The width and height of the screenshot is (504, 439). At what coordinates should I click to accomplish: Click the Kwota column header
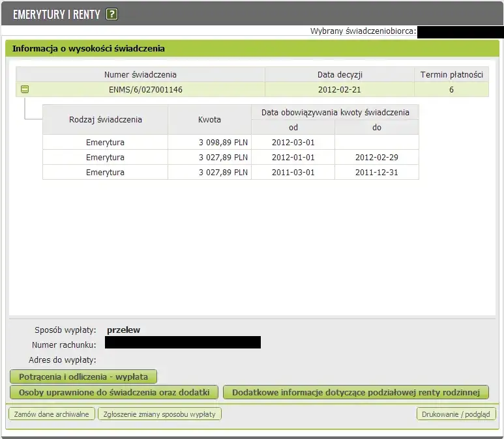(209, 120)
